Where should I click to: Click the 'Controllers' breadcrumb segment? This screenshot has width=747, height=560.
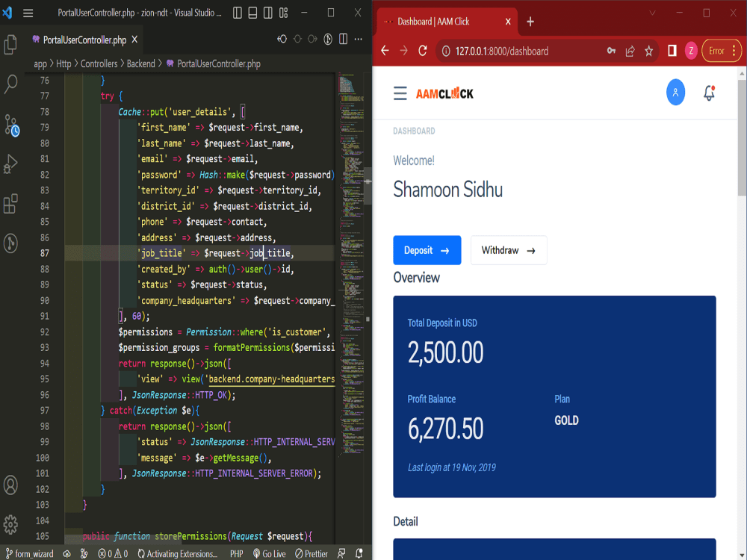click(x=99, y=63)
